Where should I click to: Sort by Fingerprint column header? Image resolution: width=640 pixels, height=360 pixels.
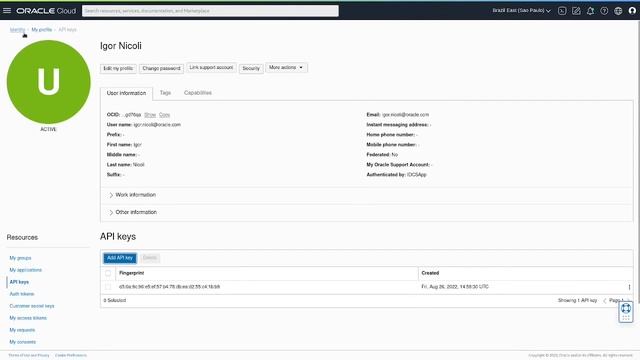[131, 273]
